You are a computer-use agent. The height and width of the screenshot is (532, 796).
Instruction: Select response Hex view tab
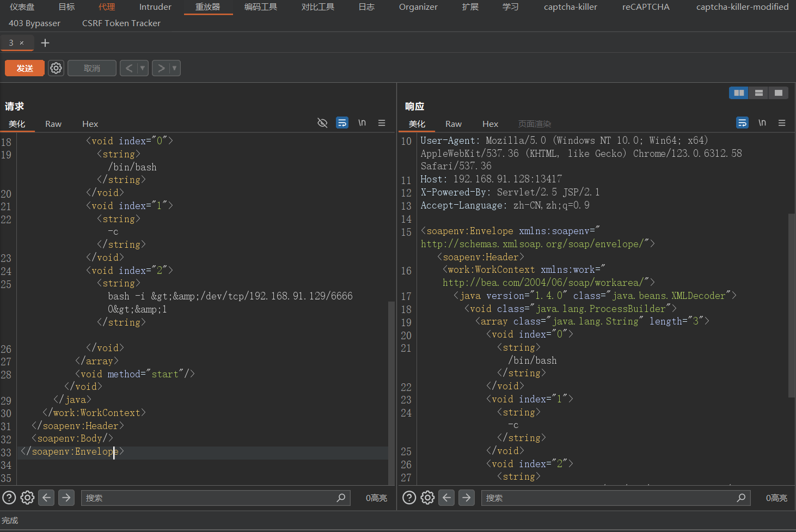click(491, 124)
